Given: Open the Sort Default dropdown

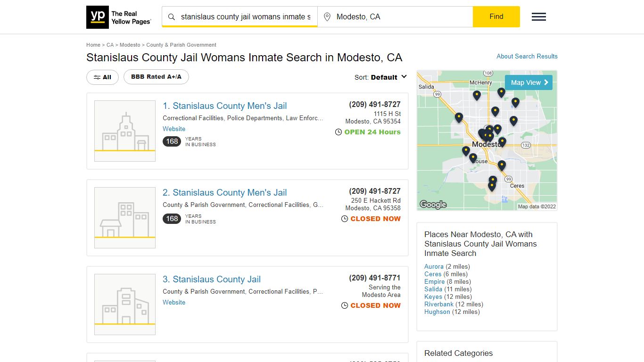Looking at the screenshot, I should tap(380, 77).
